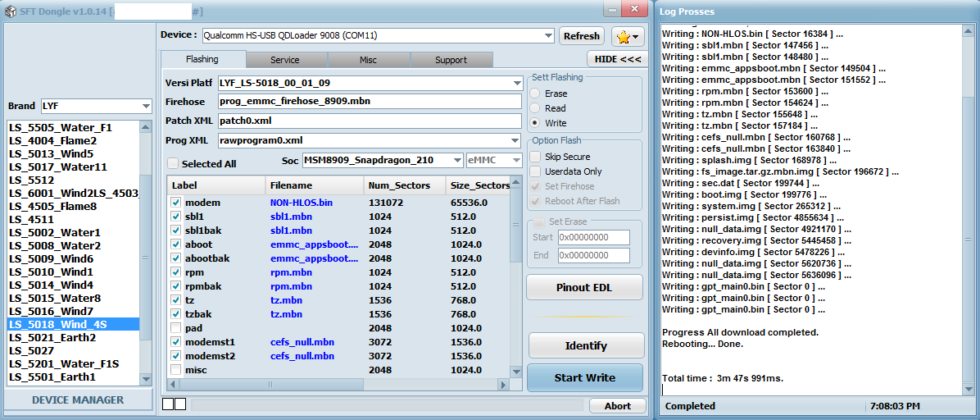Open the star favorites dropdown button
This screenshot has width=980, height=420.
628,36
